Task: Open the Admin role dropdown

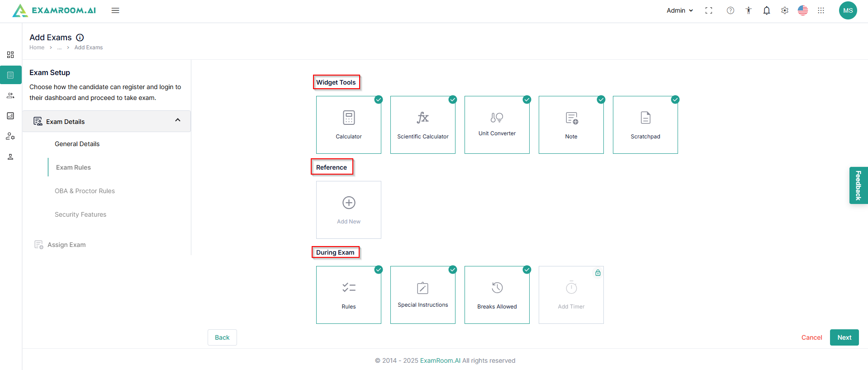Action: [680, 10]
